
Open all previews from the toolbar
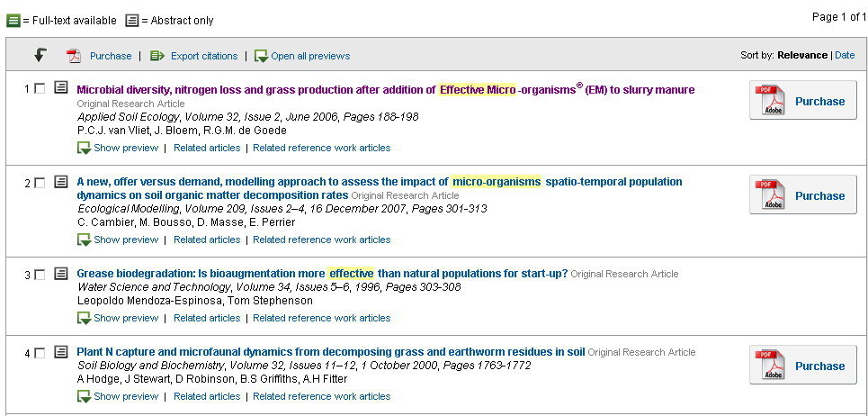tap(302, 56)
